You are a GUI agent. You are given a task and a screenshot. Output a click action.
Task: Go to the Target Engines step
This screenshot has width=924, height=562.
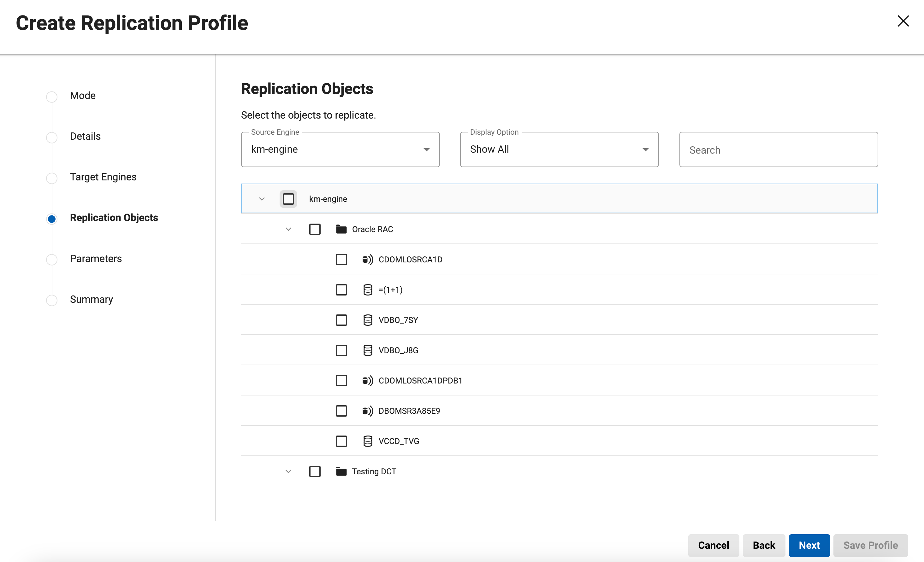click(x=103, y=177)
